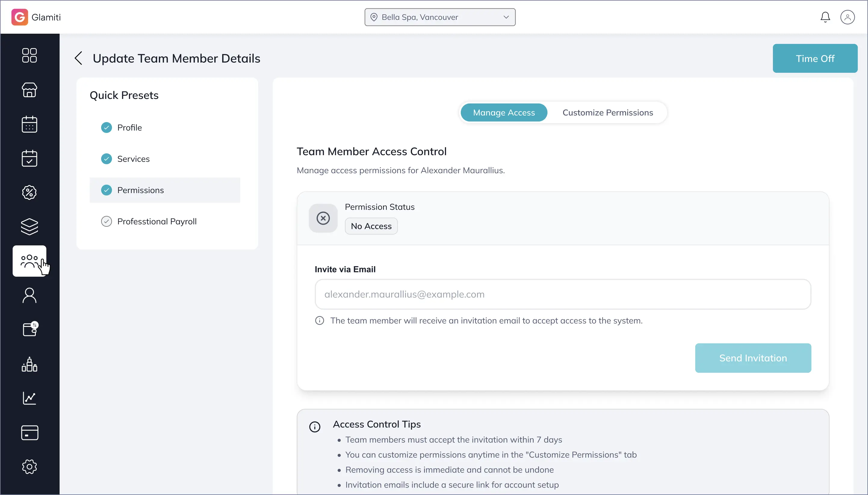Click the Send Invitation button

(x=753, y=358)
